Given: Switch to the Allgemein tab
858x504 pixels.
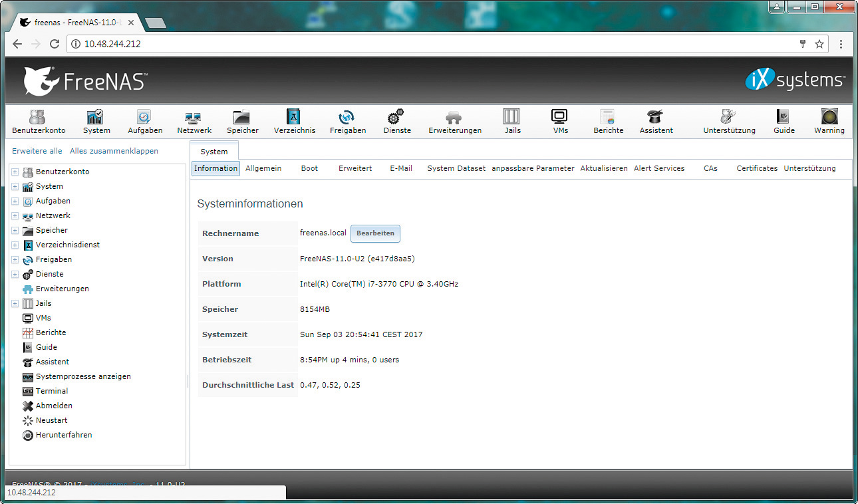Looking at the screenshot, I should click(263, 169).
